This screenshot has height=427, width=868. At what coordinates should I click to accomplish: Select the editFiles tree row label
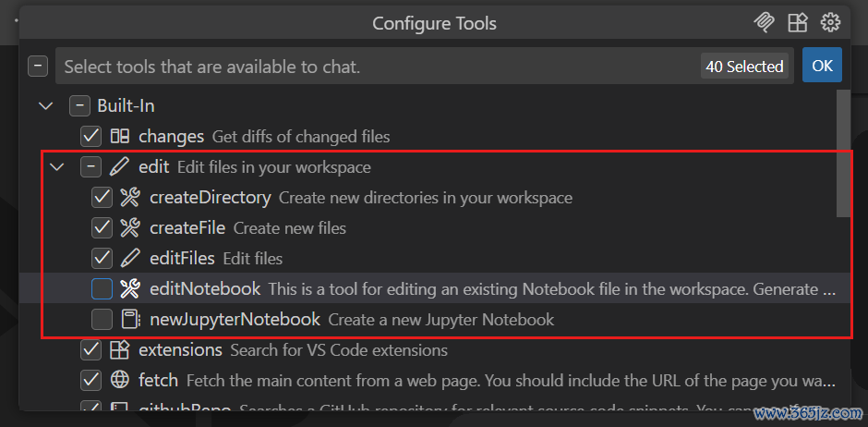[x=182, y=259]
